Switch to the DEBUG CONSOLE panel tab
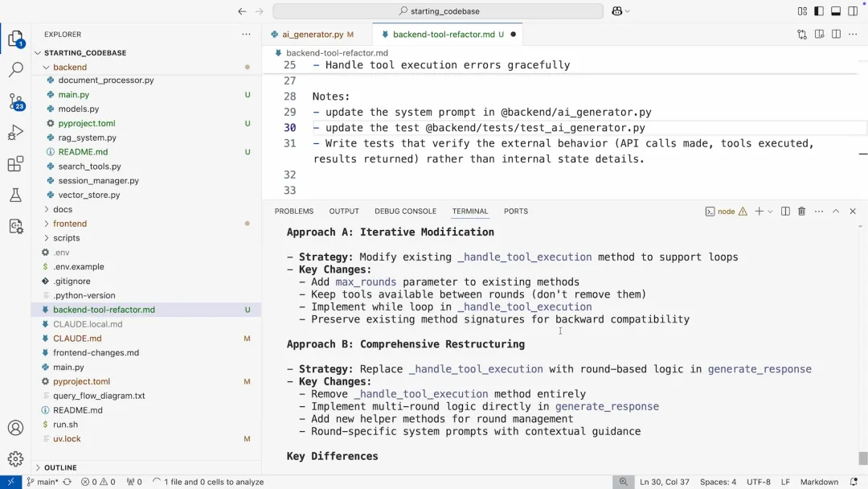 coord(405,212)
